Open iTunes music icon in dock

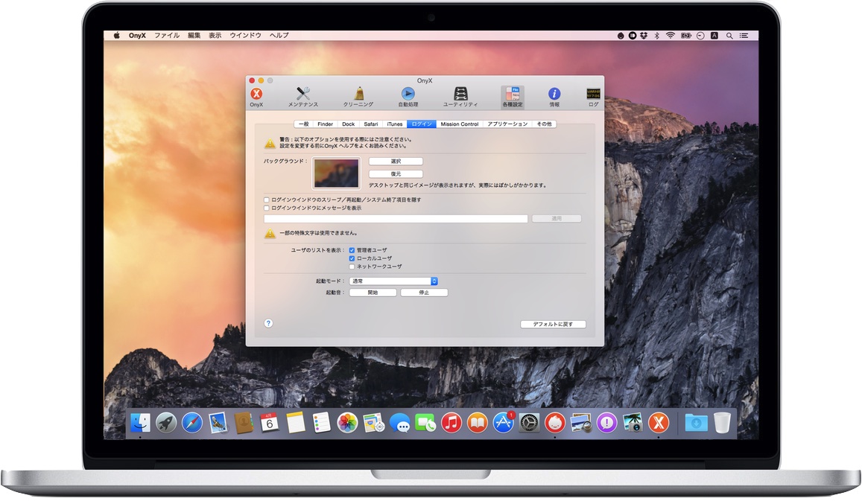click(451, 423)
